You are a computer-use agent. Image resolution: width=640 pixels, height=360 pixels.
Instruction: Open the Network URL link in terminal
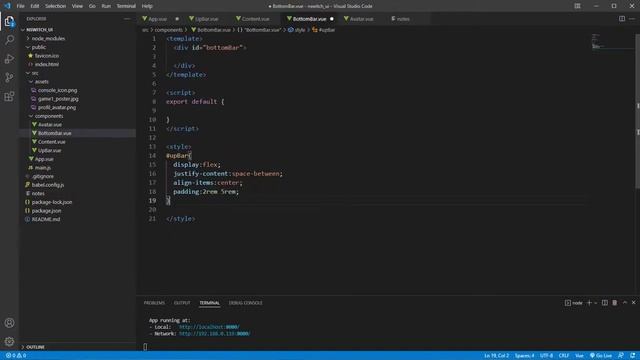pyautogui.click(x=215, y=333)
